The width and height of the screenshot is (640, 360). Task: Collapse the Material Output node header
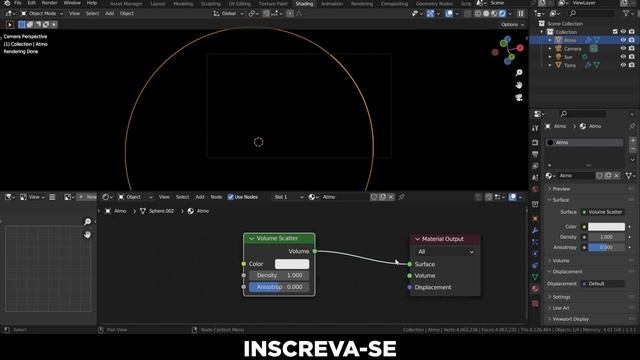click(417, 239)
